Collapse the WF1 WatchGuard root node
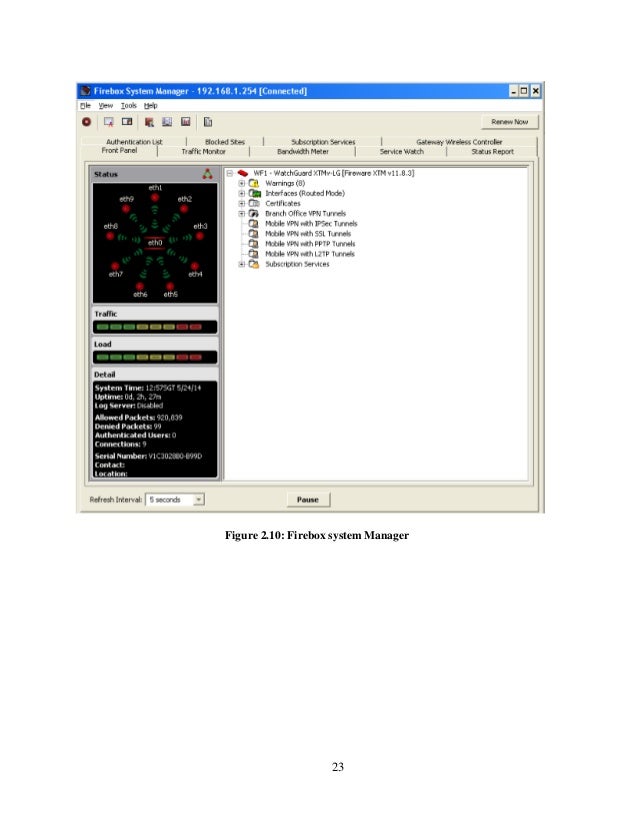Screen dimensions: 638x826 (230, 173)
